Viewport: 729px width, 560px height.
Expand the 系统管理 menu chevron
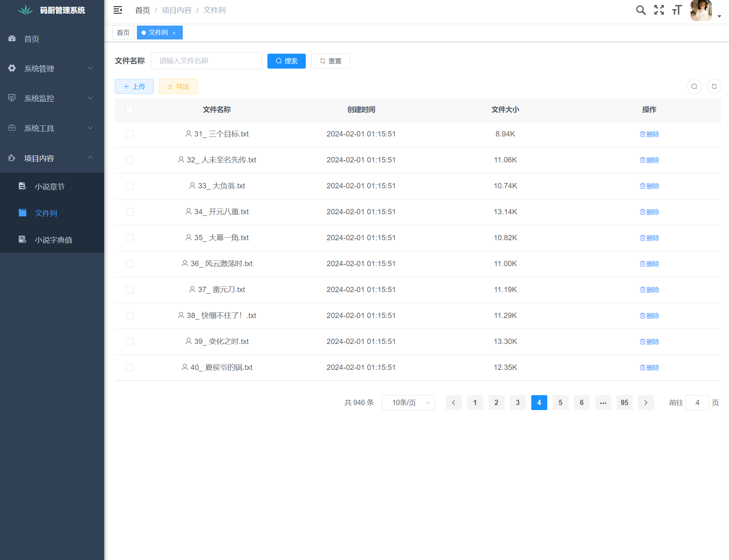[x=90, y=68]
